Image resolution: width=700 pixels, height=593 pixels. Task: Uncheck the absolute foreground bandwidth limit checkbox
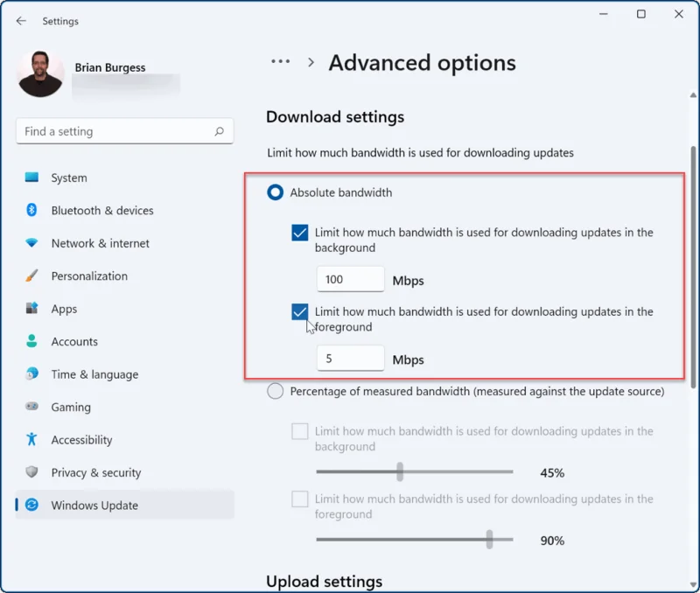pos(299,311)
